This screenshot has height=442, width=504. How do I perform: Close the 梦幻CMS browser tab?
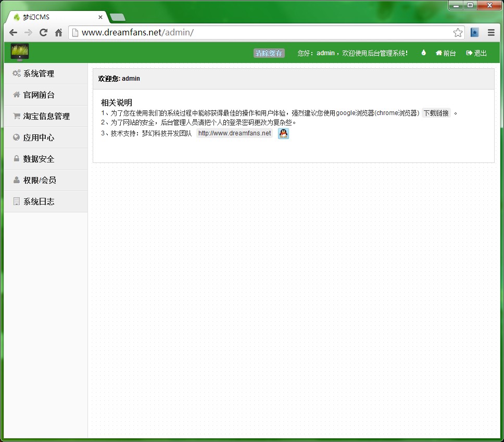click(100, 17)
